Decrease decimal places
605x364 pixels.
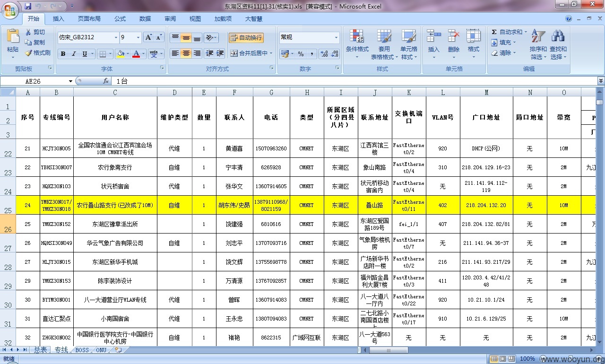335,54
